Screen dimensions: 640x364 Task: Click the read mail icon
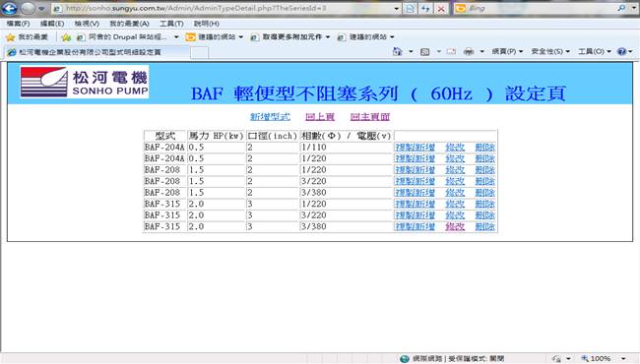click(x=451, y=52)
